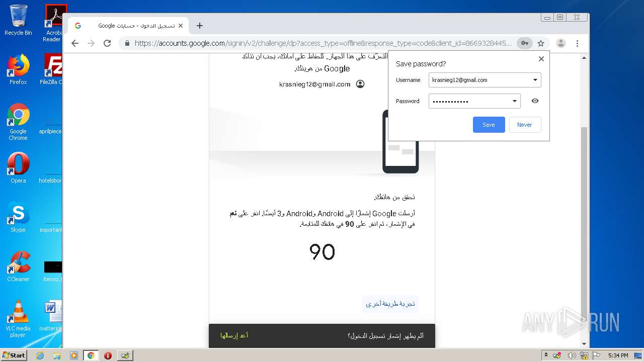Minimize the Chrome window
Image resolution: width=644 pixels, height=362 pixels.
547,17
